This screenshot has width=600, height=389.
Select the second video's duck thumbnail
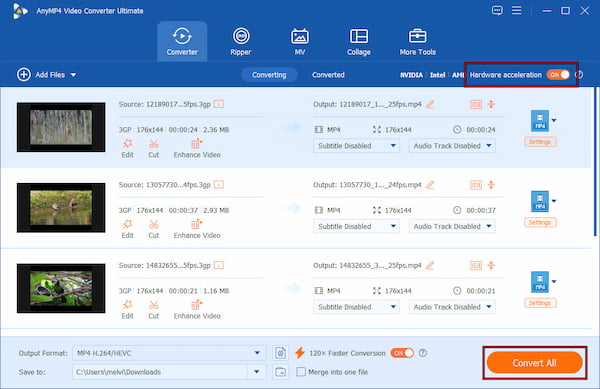61,208
